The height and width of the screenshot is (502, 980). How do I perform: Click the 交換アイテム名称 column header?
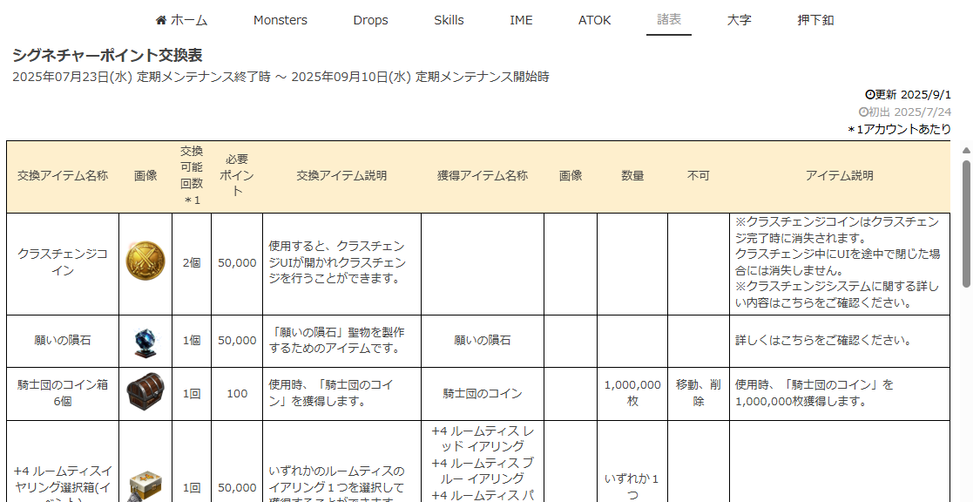[63, 176]
